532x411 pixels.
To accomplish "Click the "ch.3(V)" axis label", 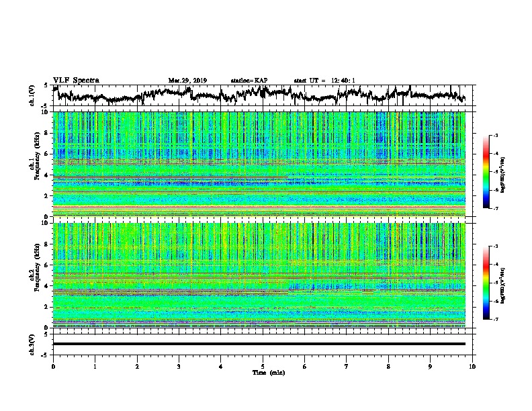I will [x=32, y=345].
